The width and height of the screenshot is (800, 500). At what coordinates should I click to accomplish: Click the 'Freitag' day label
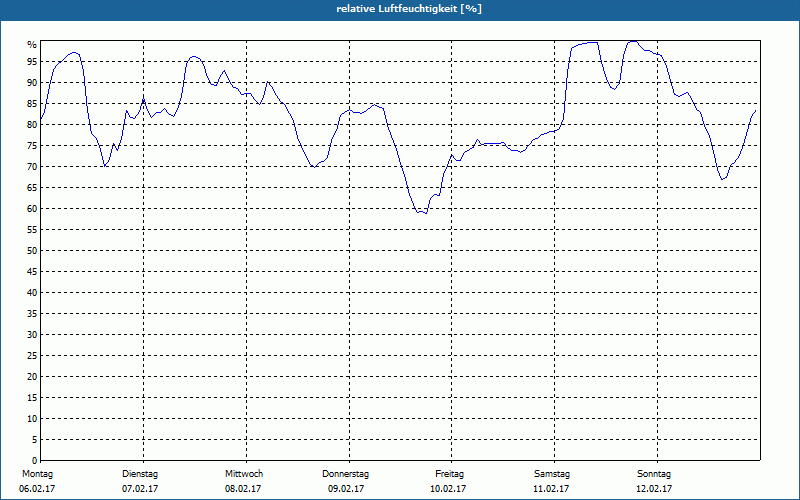(449, 474)
